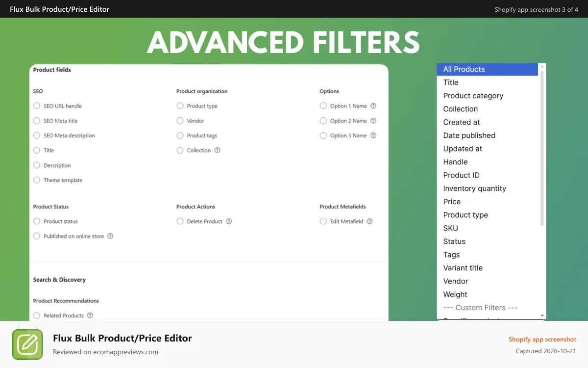The image size is (588, 368).
Task: Click the orange Shopify app screenshot label
Action: [x=542, y=339]
